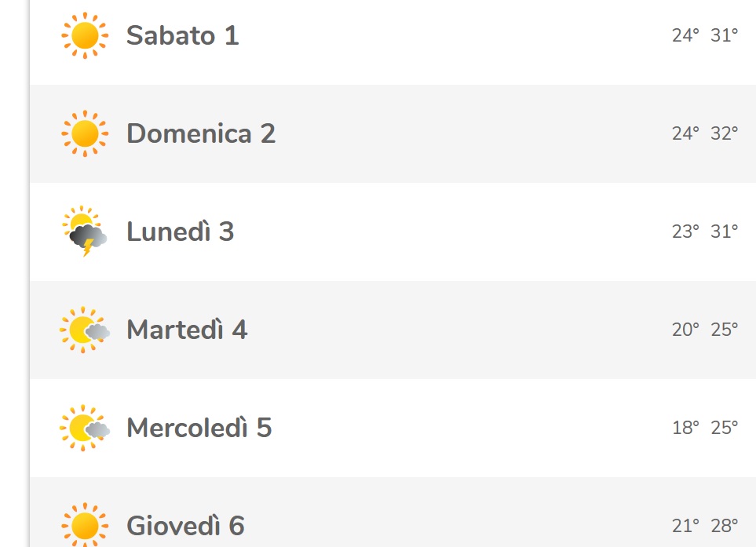Click Domenica's maximum temperature 32°
756x547 pixels.
click(x=724, y=134)
